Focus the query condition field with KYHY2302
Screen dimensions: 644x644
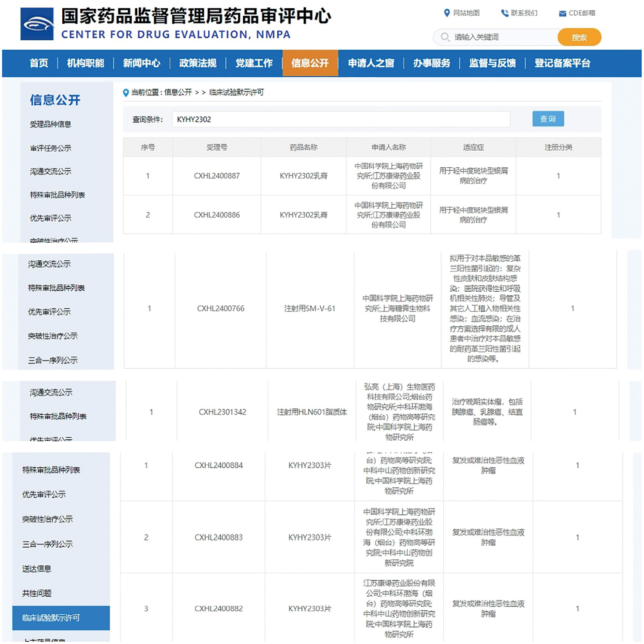coord(341,119)
